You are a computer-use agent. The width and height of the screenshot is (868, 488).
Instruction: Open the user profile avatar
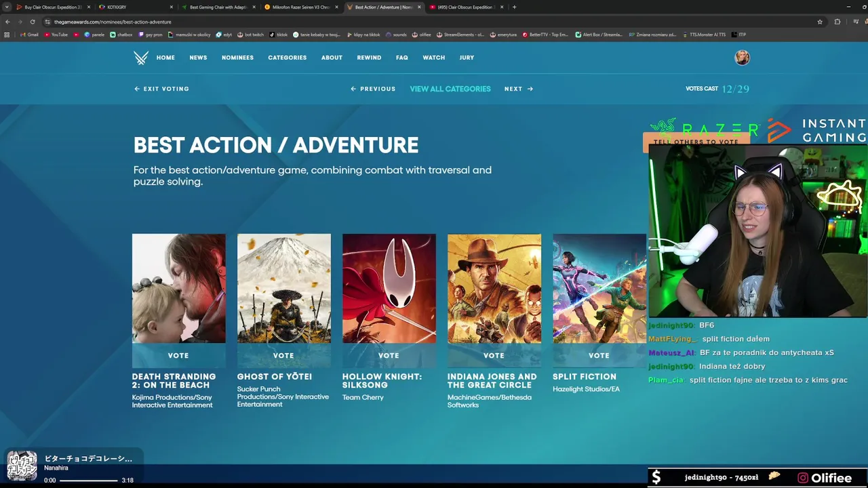point(742,58)
